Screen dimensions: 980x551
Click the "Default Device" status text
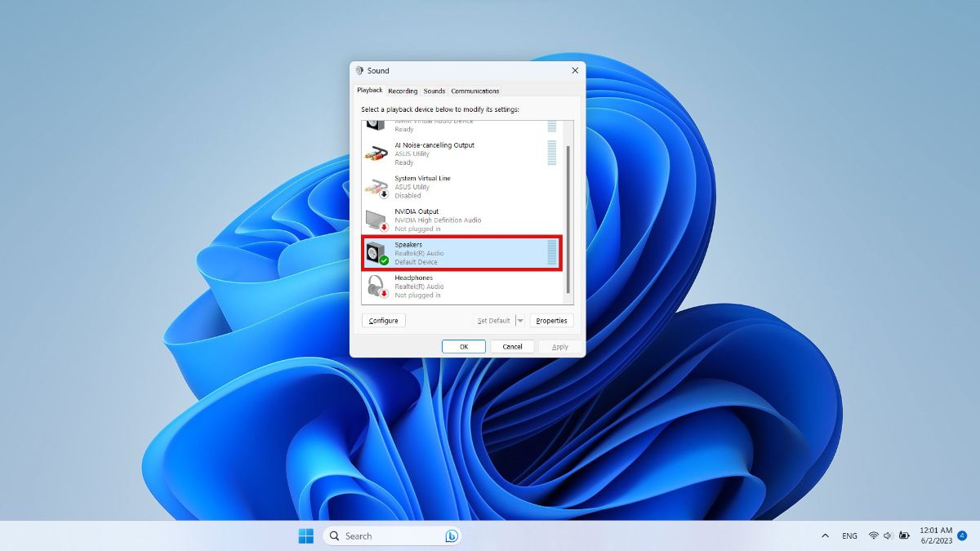pos(416,262)
